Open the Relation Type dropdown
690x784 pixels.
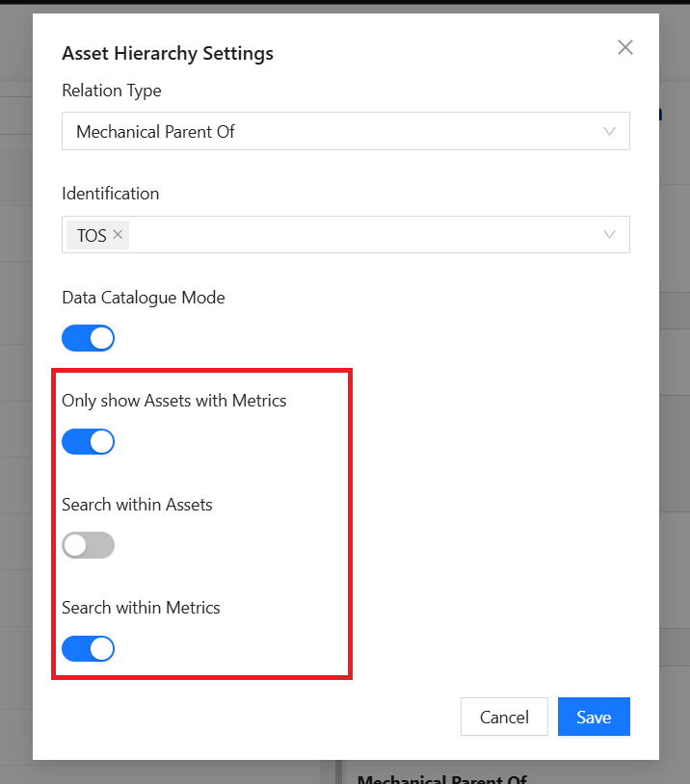346,131
